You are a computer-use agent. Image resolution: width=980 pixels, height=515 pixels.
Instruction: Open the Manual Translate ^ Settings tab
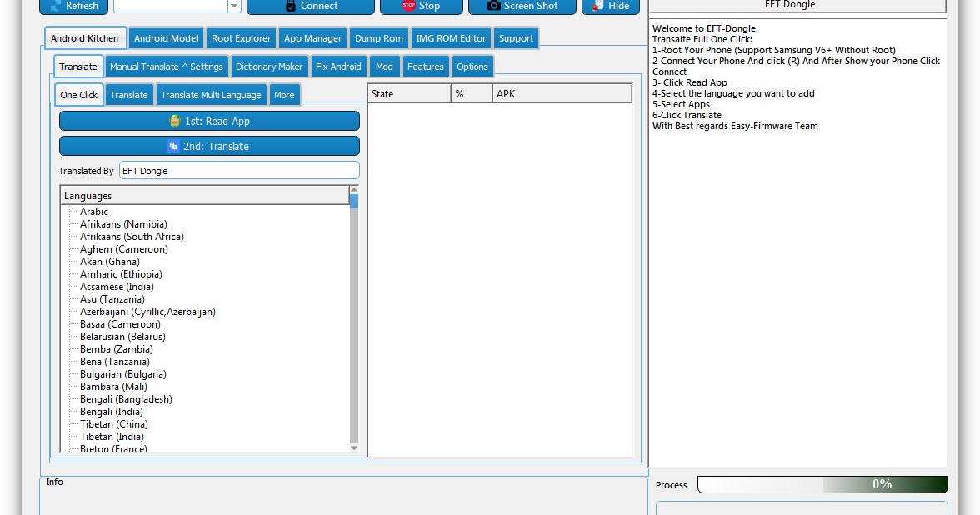click(x=167, y=67)
